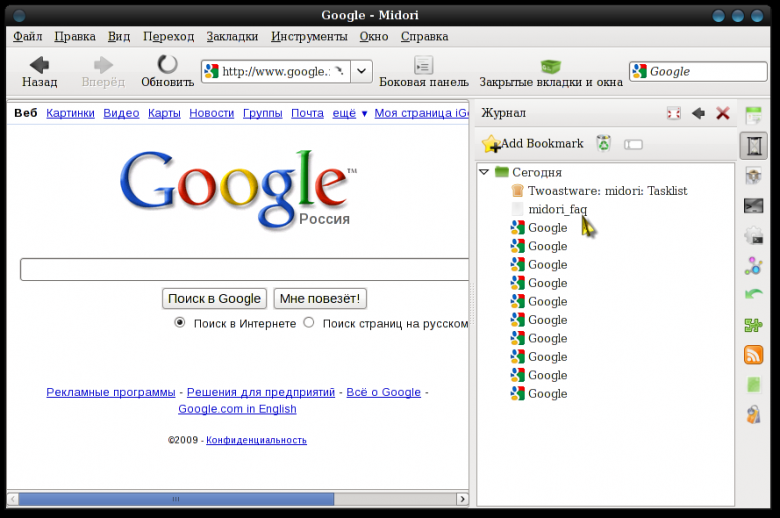Viewport: 780px width, 518px height.
Task: Open Закрытые вкладки и окна trash
Action: pyautogui.click(x=551, y=72)
